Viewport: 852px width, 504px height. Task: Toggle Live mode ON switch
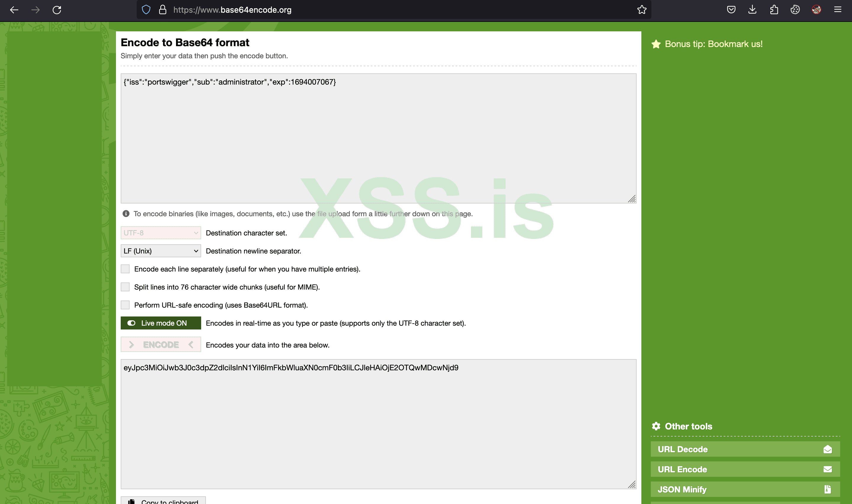pos(161,323)
